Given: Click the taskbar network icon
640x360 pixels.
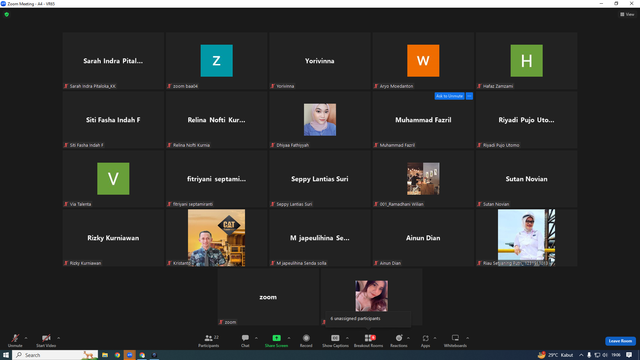Looking at the screenshot, I should click(597, 355).
